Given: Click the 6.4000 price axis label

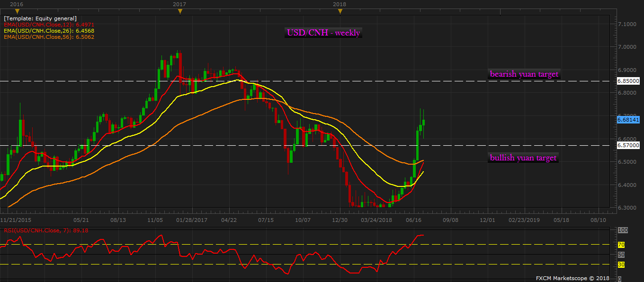Looking at the screenshot, I should [627, 185].
